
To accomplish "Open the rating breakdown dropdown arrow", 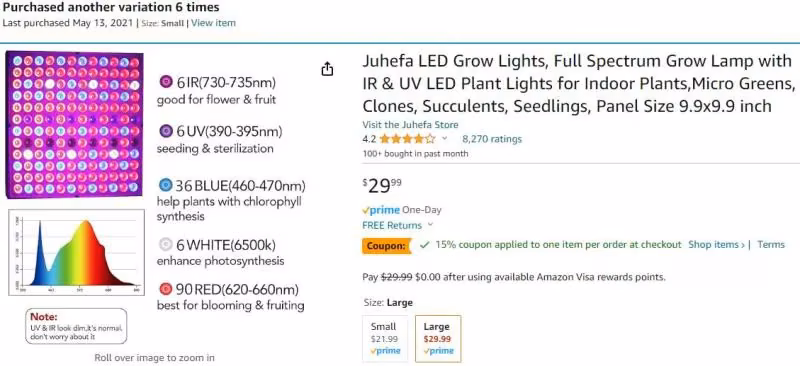I will [x=444, y=138].
